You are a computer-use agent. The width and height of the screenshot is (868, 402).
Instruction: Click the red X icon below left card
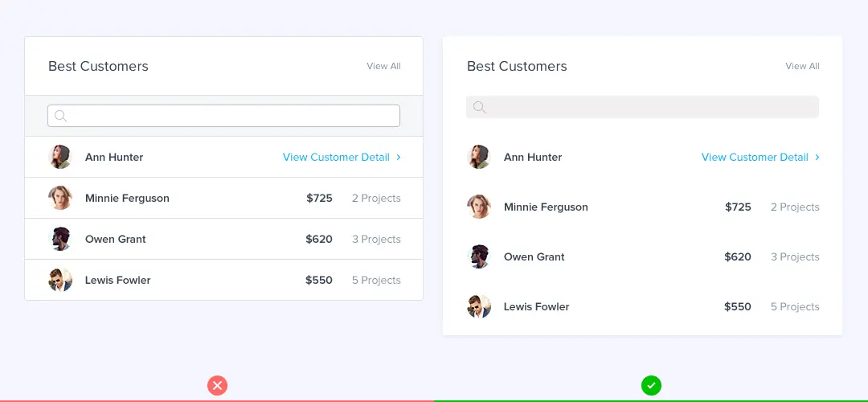(218, 385)
